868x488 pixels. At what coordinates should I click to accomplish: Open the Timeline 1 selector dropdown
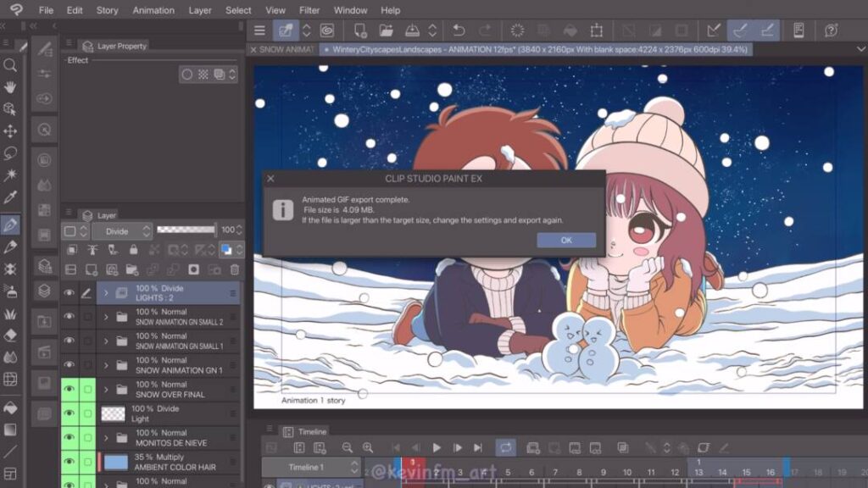(x=311, y=467)
